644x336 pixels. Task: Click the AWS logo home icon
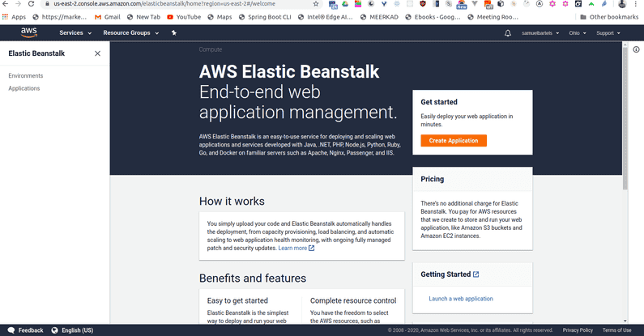pos(28,32)
